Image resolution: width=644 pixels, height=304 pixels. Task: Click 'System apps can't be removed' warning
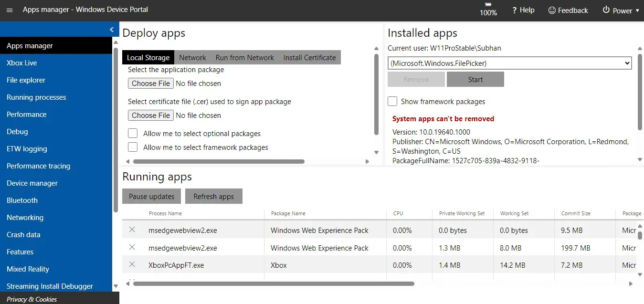pos(443,119)
